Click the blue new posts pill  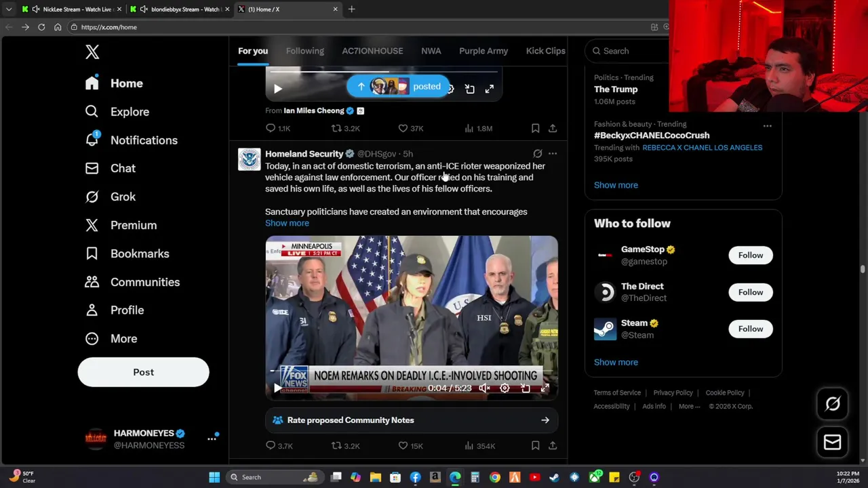point(399,87)
